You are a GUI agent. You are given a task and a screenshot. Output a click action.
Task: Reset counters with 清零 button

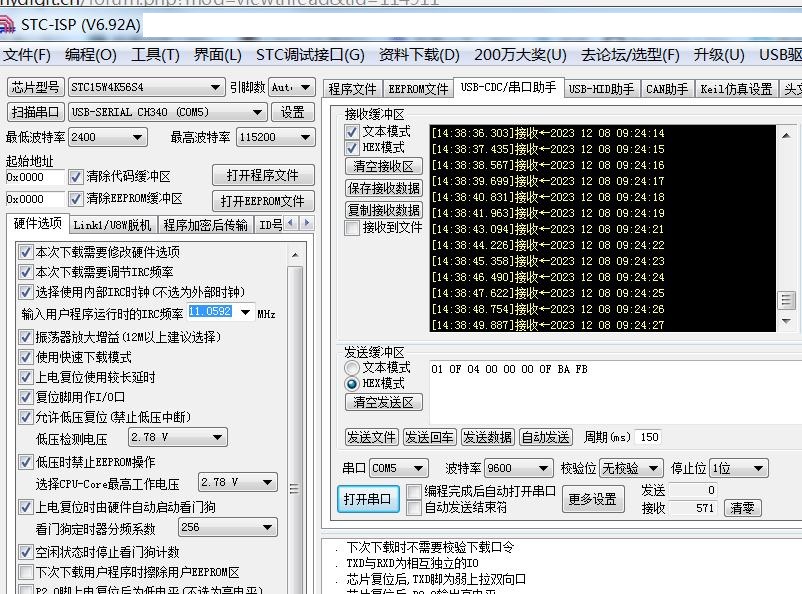(742, 508)
